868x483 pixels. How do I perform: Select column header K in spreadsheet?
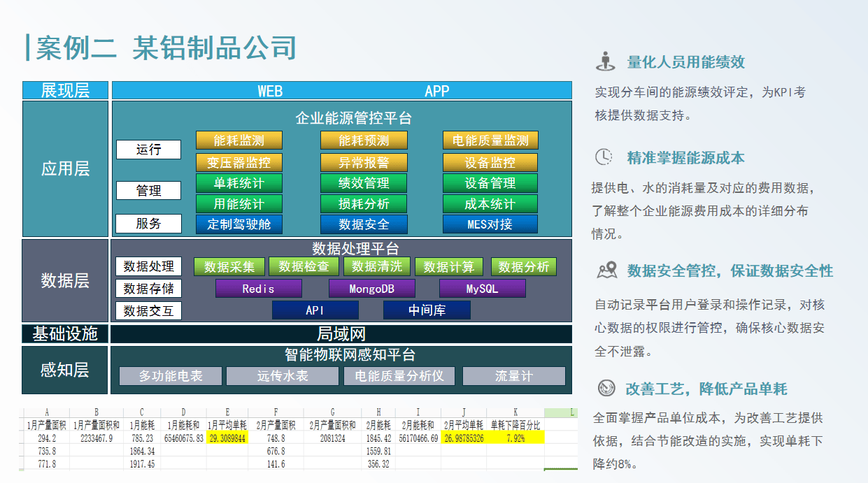[515, 412]
